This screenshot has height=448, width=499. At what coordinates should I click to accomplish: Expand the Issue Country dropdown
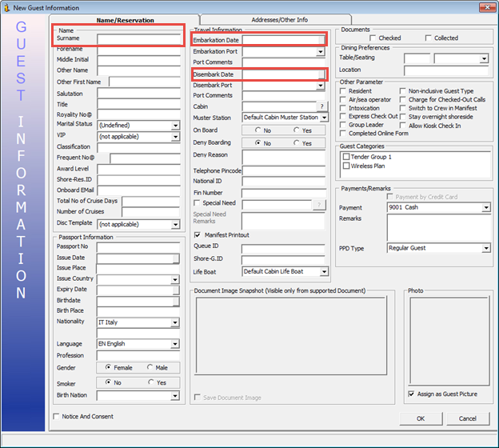[x=175, y=279]
